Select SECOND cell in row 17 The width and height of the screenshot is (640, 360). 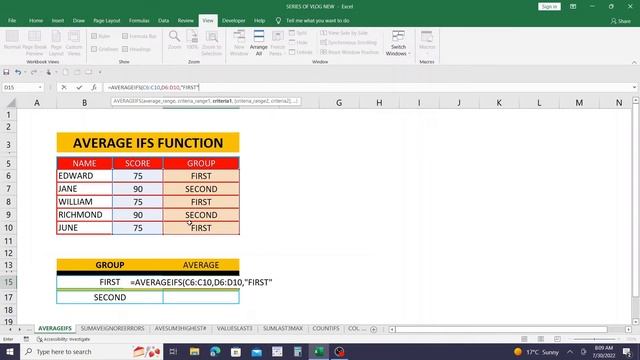pyautogui.click(x=110, y=297)
